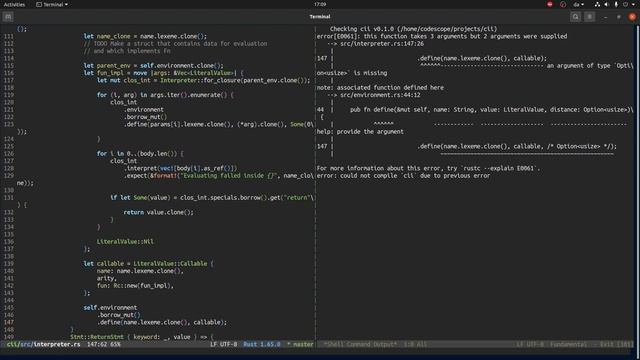The width and height of the screenshot is (640, 360).
Task: Click 'Rust 1.65.0' in the mode line
Action: click(x=262, y=344)
